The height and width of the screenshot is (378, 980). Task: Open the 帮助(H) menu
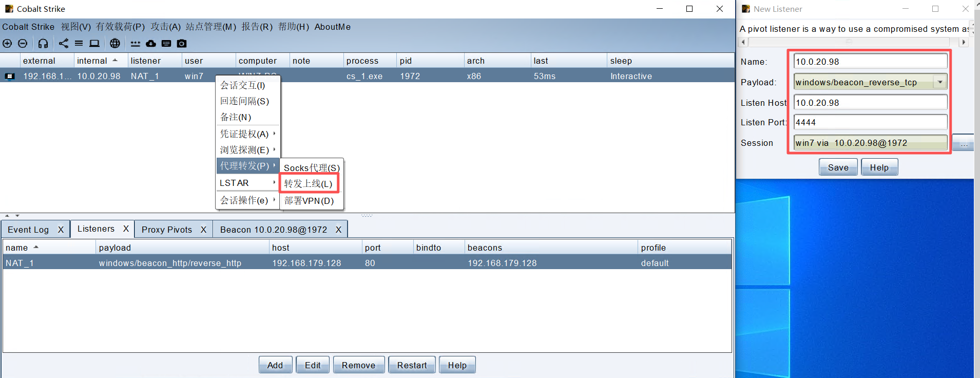pos(294,27)
